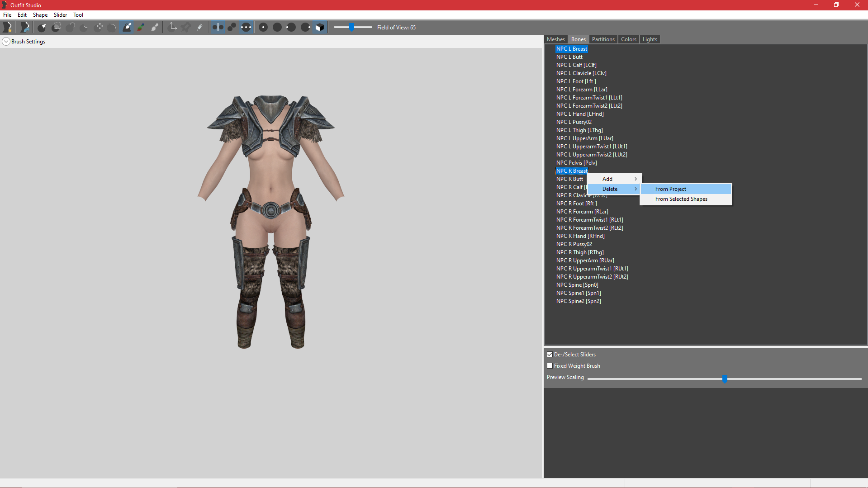This screenshot has height=488, width=868.
Task: Expand the Delete submenu entry
Action: coord(614,189)
